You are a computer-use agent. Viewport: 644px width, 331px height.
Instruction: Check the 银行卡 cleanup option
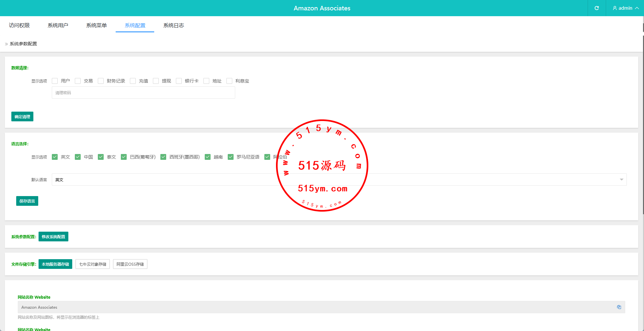pos(179,81)
